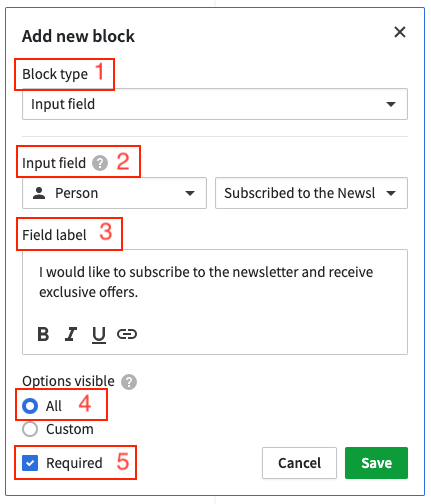Expand the Person entity dropdown
Image resolution: width=431 pixels, height=504 pixels.
point(114,193)
